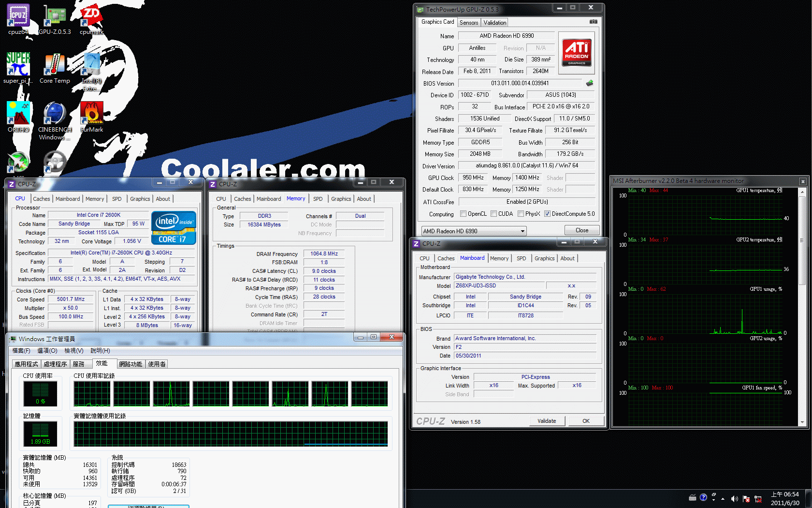The width and height of the screenshot is (812, 508).
Task: Open the ORTHO desktop shortcut
Action: [18, 117]
